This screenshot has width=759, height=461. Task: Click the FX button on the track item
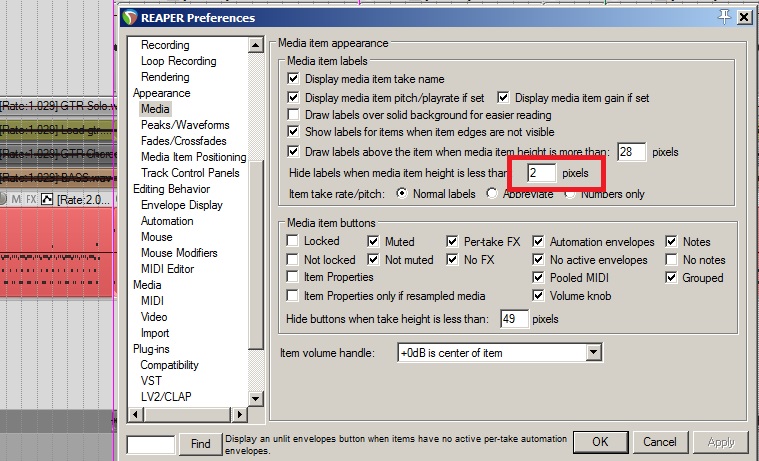(31, 199)
